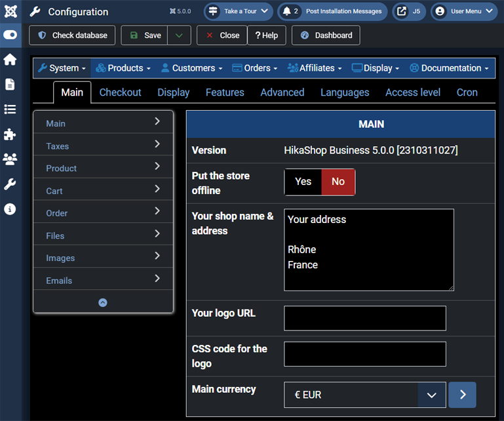The image size is (504, 421).
Task: Open the Main currency EUR dropdown
Action: 365,395
